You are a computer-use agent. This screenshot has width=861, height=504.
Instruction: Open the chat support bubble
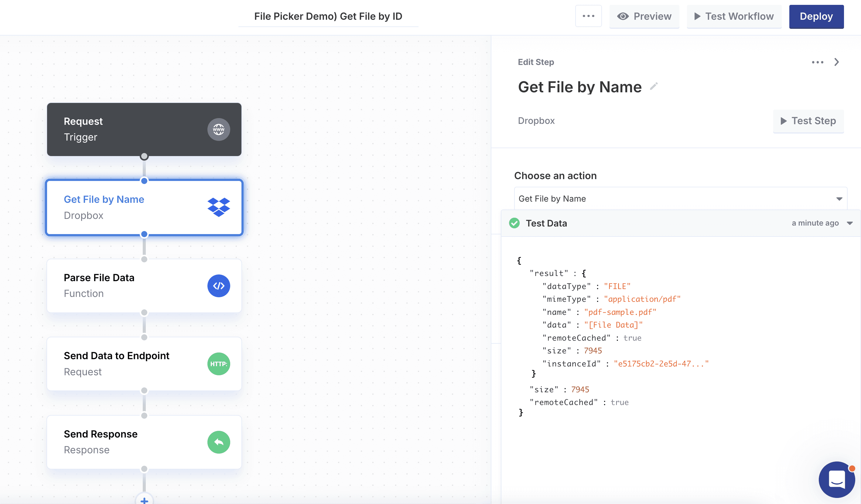pyautogui.click(x=836, y=479)
